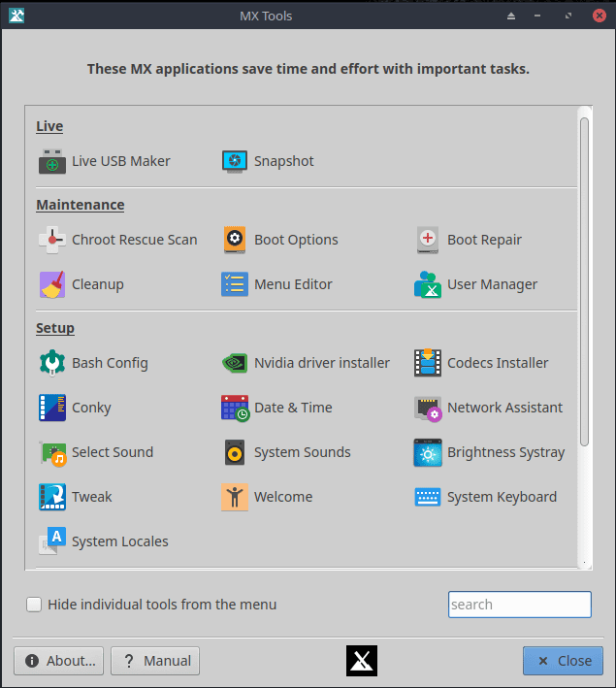This screenshot has width=616, height=688.
Task: Launch the Tweak icon
Action: click(x=52, y=497)
